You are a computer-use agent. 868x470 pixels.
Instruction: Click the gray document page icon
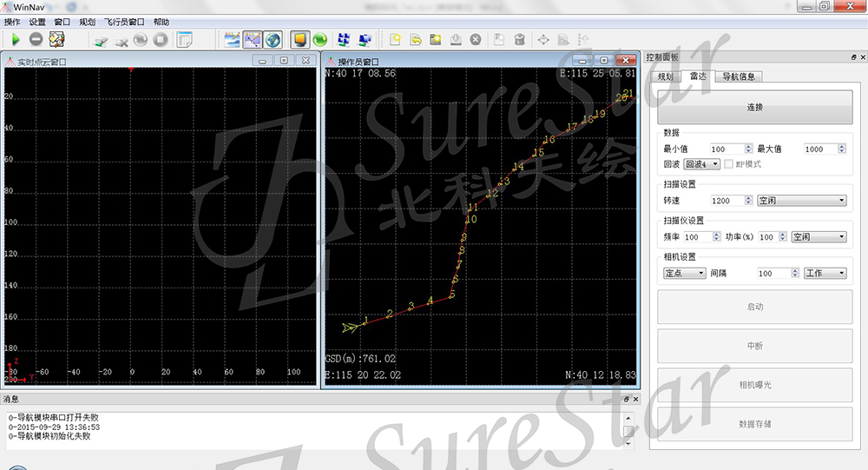(499, 40)
